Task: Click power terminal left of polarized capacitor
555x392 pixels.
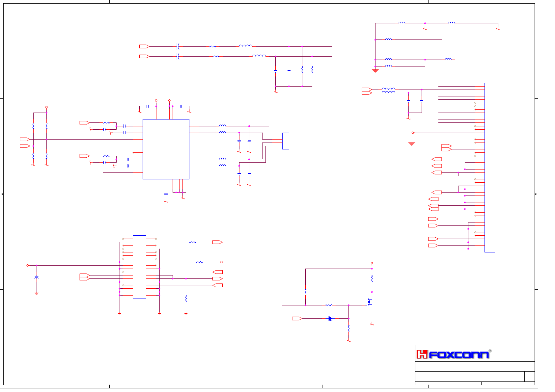Action: pos(28,265)
